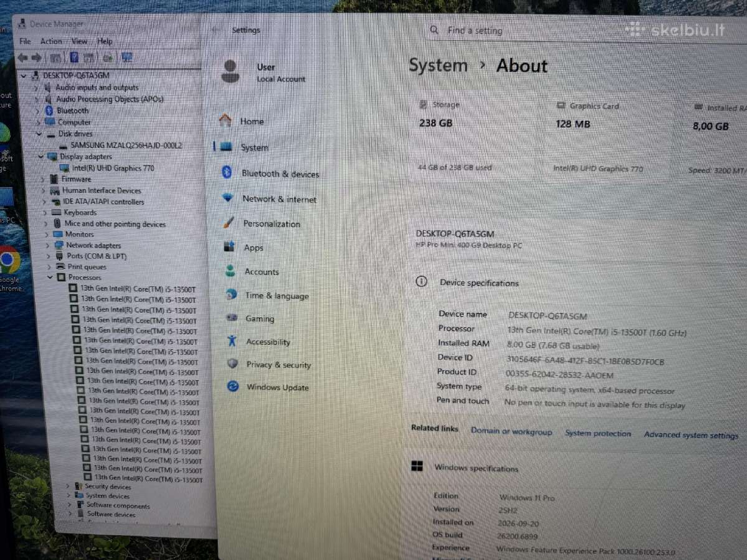This screenshot has height=560, width=747.
Task: Select Ports (COM & LPT) row
Action: 96,256
